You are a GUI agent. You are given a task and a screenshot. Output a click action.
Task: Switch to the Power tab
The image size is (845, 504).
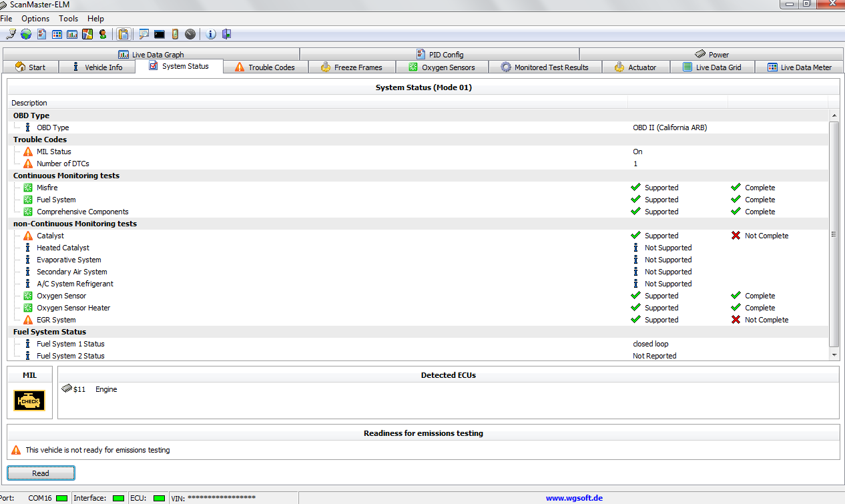712,55
